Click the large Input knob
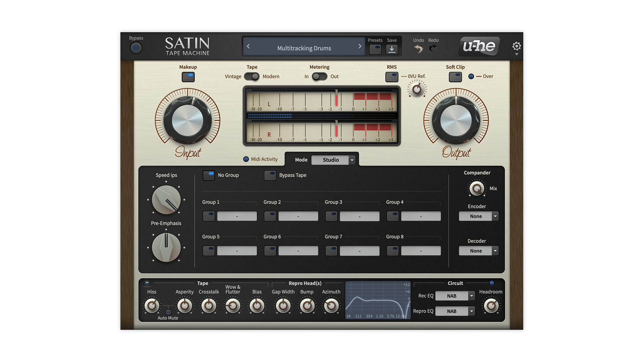Screen dimensions: 644x362 pos(187,120)
